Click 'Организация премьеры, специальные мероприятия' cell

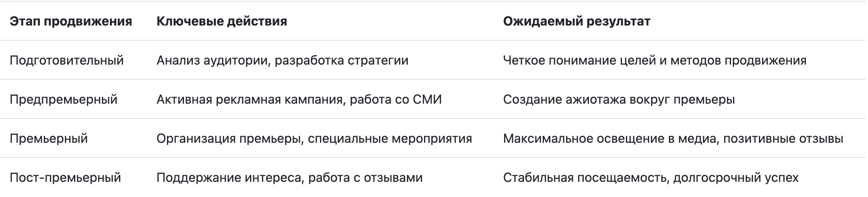[314, 138]
